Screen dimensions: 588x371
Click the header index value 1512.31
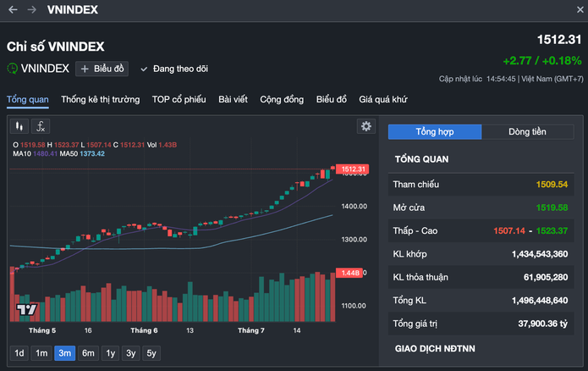tap(559, 40)
